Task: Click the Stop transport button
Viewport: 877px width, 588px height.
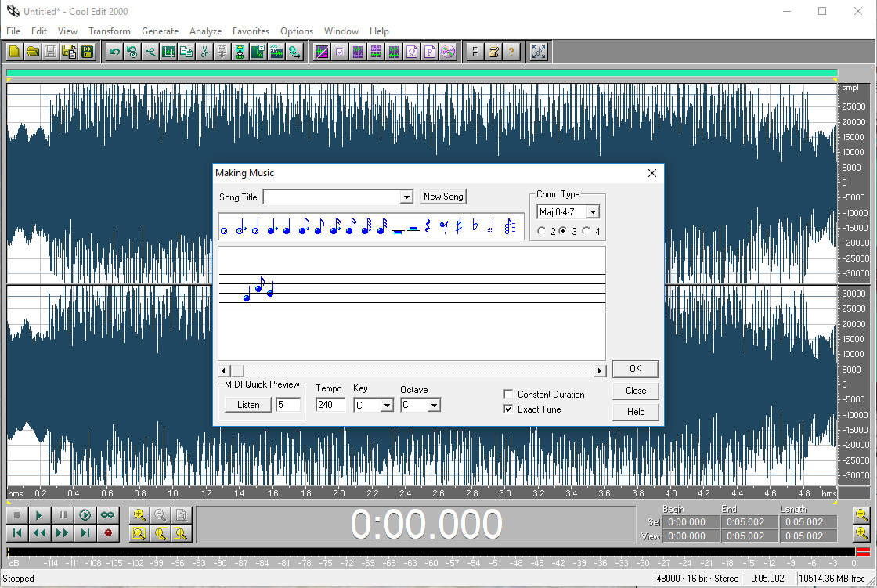Action: tap(16, 515)
